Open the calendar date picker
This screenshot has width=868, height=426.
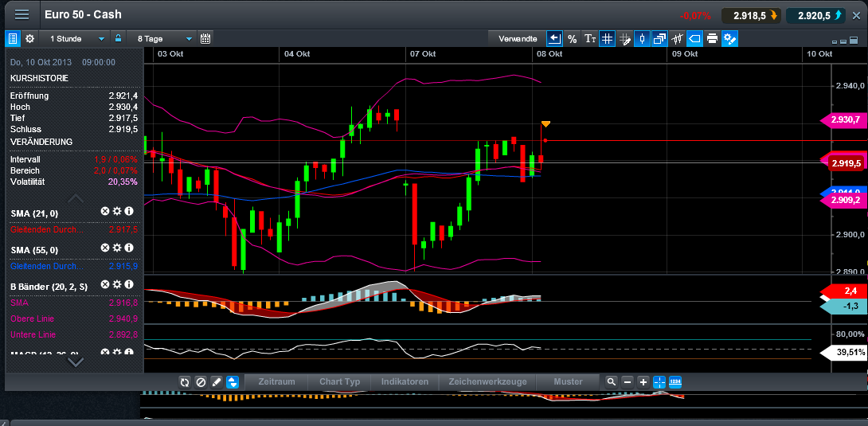pyautogui.click(x=205, y=39)
